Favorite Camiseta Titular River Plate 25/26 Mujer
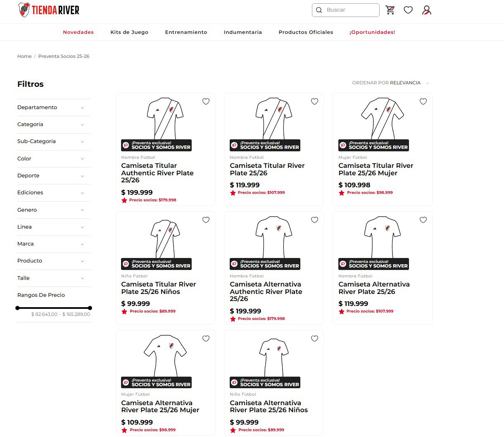 pos(423,101)
